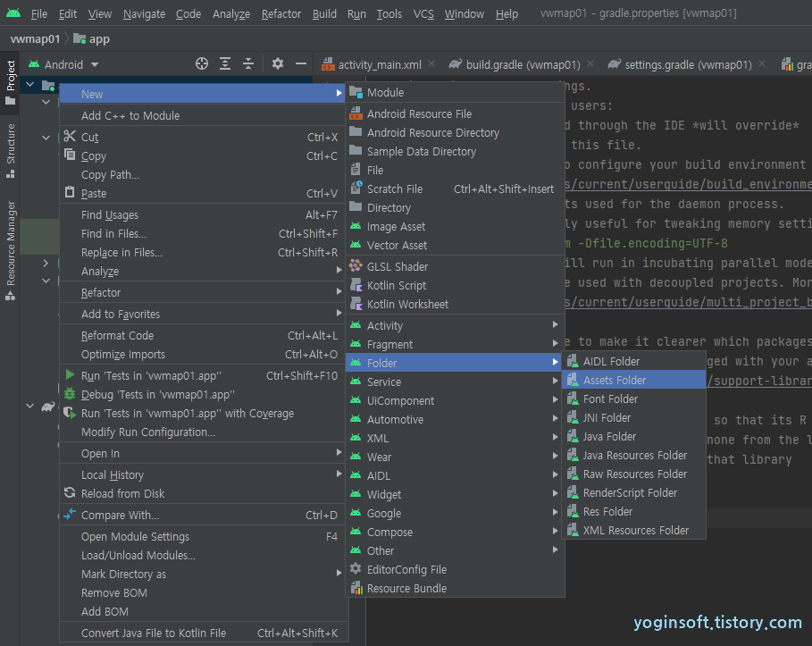
Task: Select Font Folder option
Action: coord(633,399)
